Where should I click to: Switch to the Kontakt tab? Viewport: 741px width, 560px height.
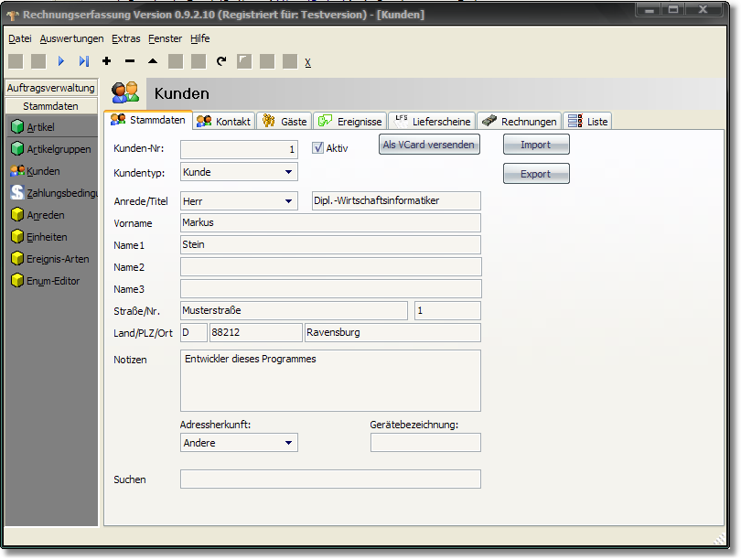pyautogui.click(x=224, y=122)
